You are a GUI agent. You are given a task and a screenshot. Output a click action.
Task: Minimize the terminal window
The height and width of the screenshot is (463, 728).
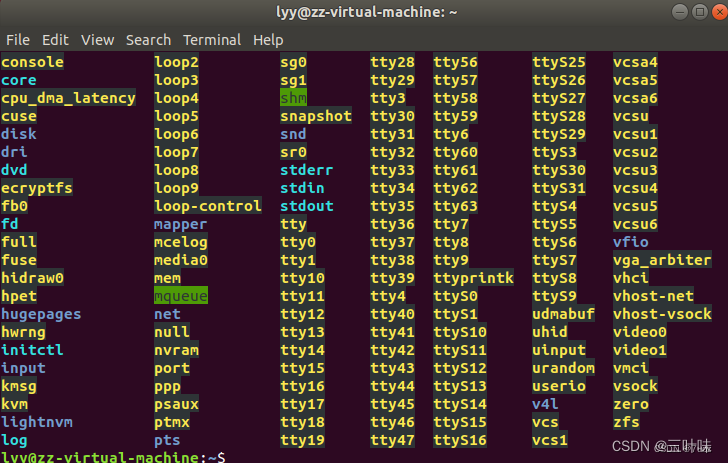[x=680, y=12]
